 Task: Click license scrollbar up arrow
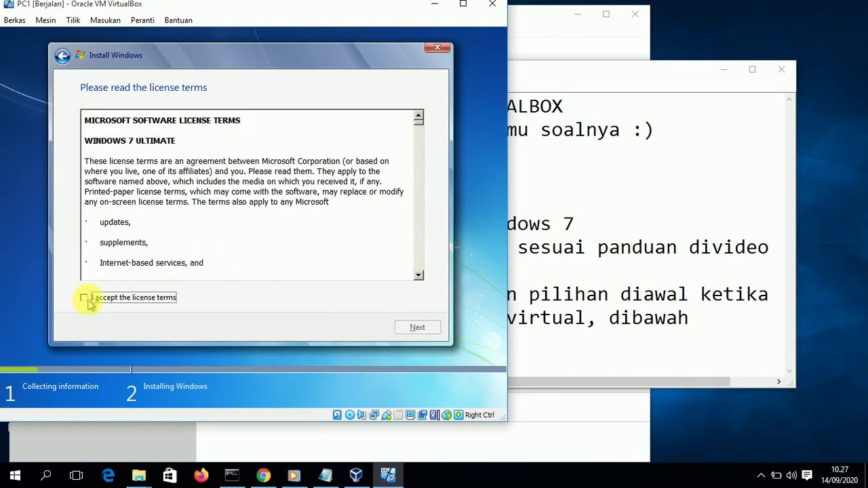click(418, 117)
